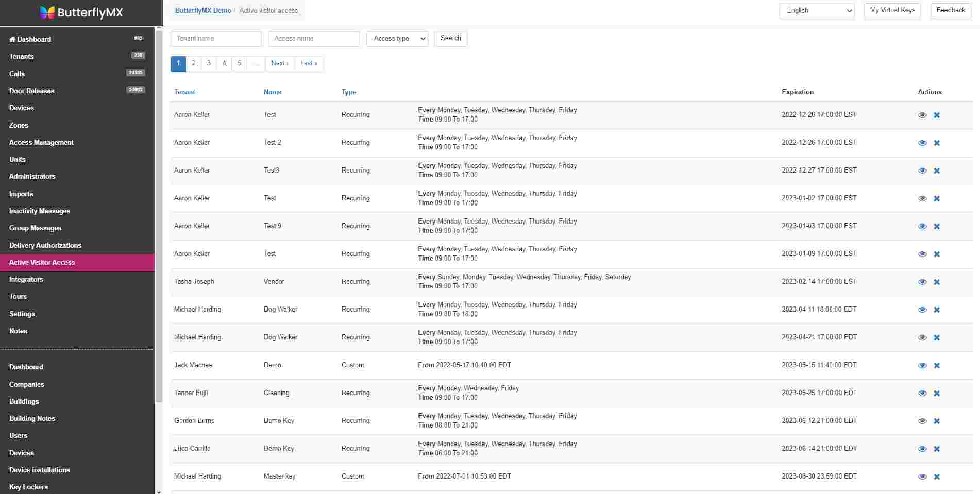Click the ButterflyMX logo
This screenshot has width=980, height=494.
[81, 13]
